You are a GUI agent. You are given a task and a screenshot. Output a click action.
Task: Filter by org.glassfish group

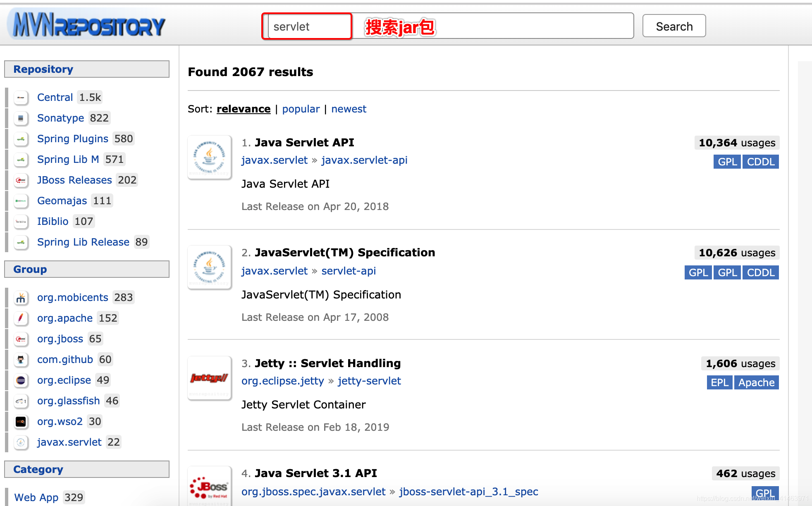(x=69, y=401)
